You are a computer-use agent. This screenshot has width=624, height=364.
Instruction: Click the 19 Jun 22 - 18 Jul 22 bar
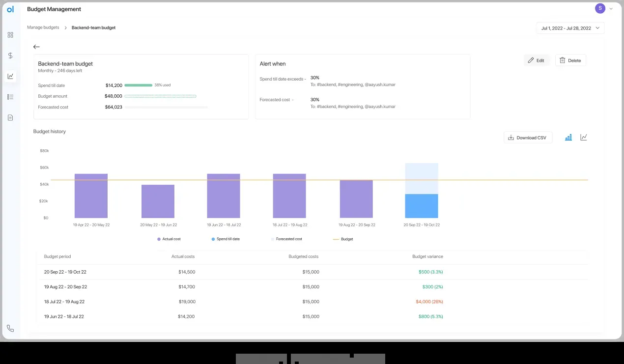(224, 196)
